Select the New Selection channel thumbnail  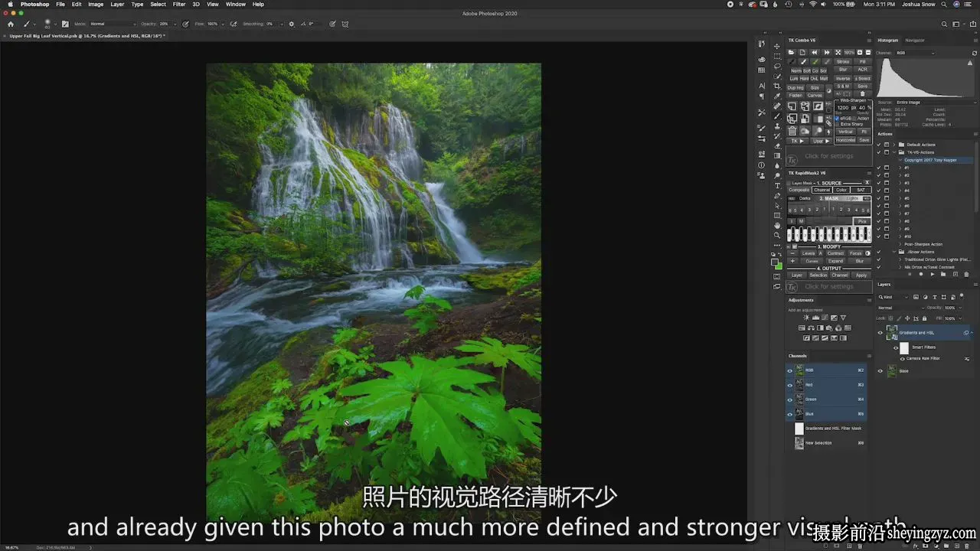coord(799,443)
